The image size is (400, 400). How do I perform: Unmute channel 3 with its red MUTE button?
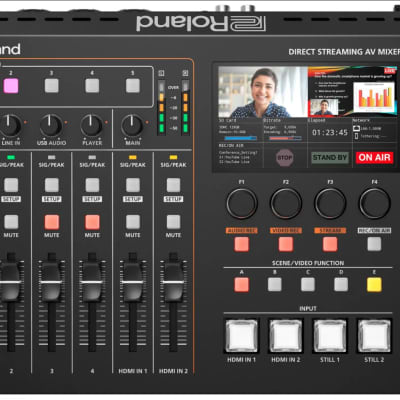pyautogui.click(x=52, y=222)
